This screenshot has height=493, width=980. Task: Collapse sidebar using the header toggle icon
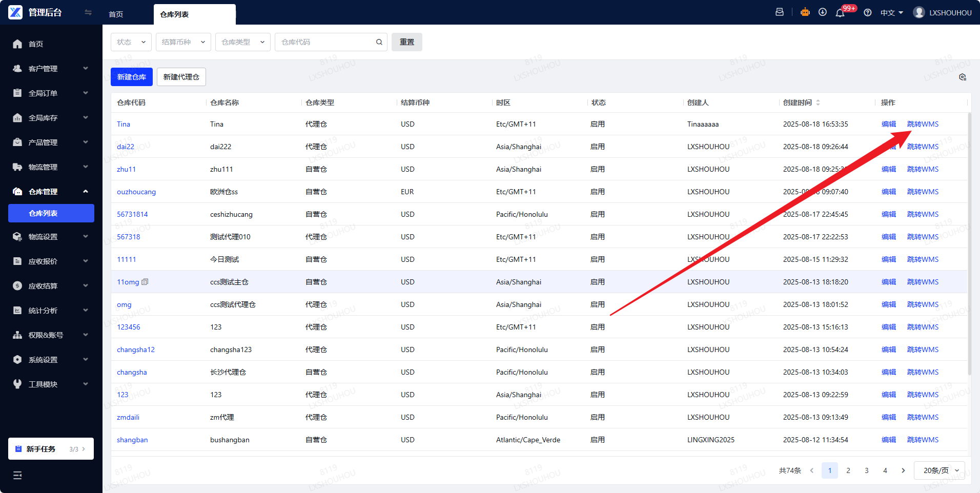click(x=88, y=12)
